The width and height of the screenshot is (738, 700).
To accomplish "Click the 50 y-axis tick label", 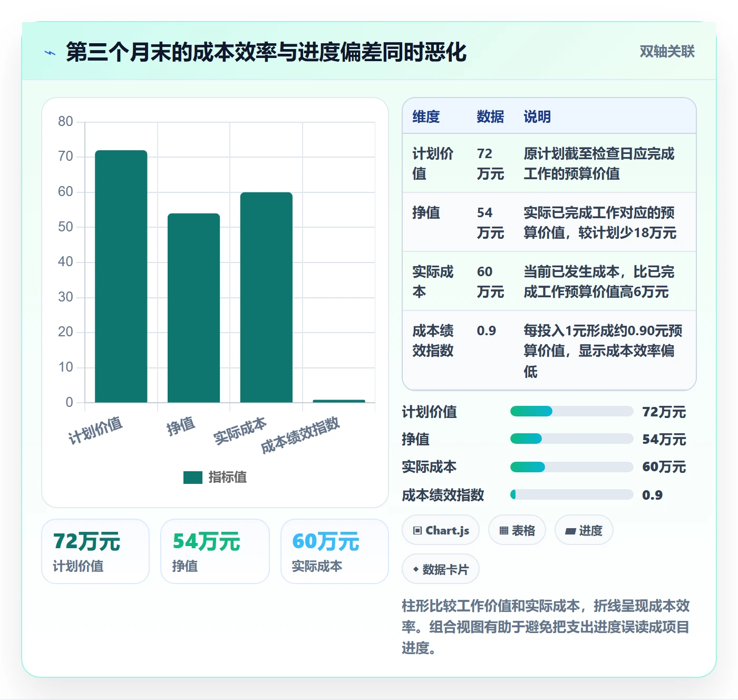I will coord(65,227).
